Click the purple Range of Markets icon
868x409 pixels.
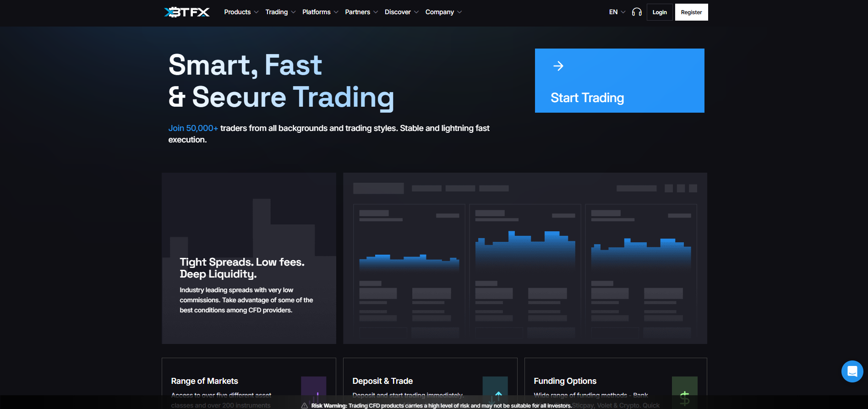[x=314, y=390]
